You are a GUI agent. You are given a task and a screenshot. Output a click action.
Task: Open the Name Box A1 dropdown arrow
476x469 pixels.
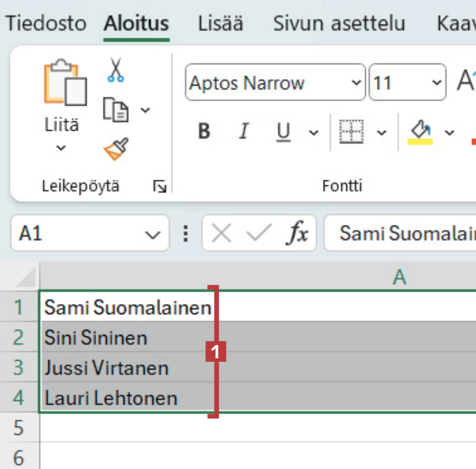152,234
